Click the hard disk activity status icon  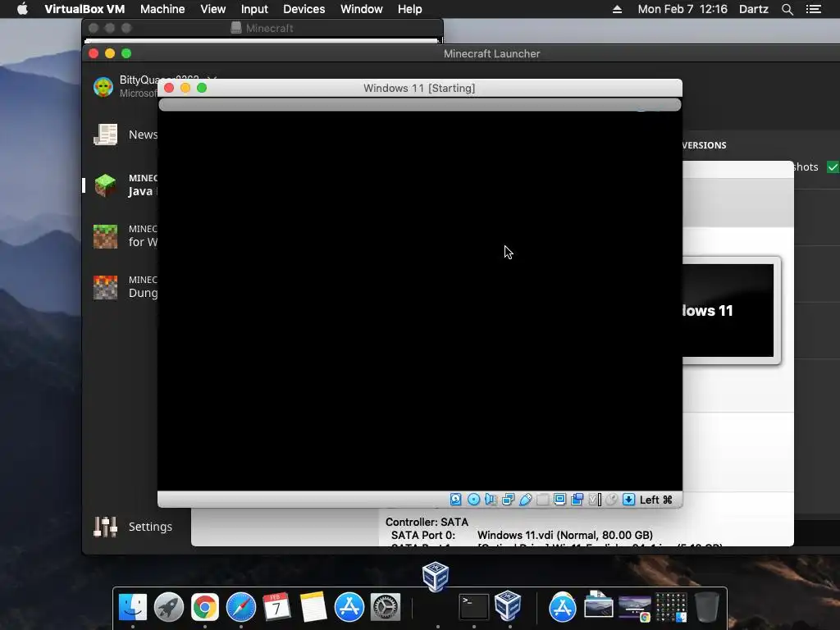pyautogui.click(x=455, y=500)
